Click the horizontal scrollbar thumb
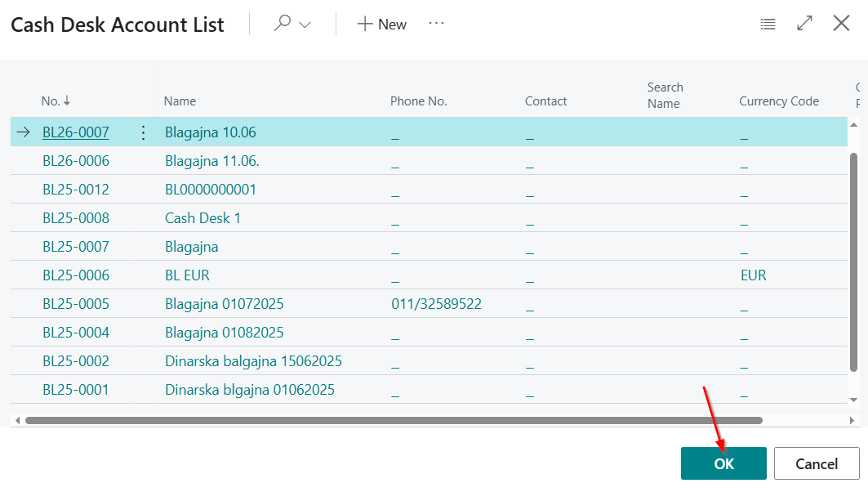 (394, 421)
